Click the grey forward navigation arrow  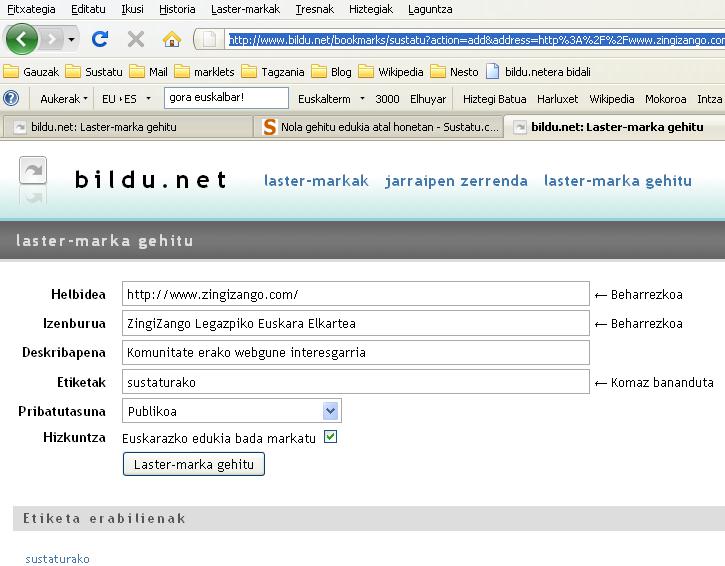(52, 39)
